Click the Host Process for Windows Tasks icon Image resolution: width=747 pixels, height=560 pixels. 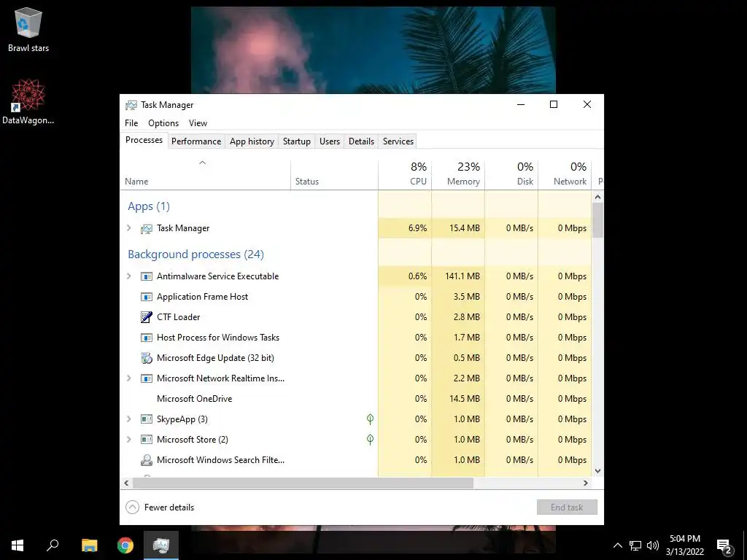(x=146, y=338)
